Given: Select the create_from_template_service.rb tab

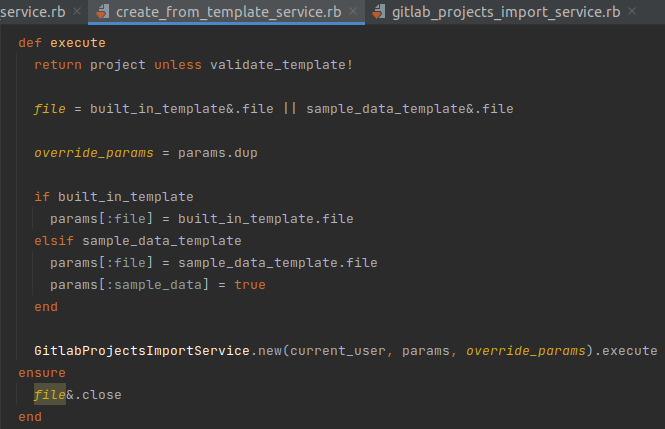Looking at the screenshot, I should 228,13.
